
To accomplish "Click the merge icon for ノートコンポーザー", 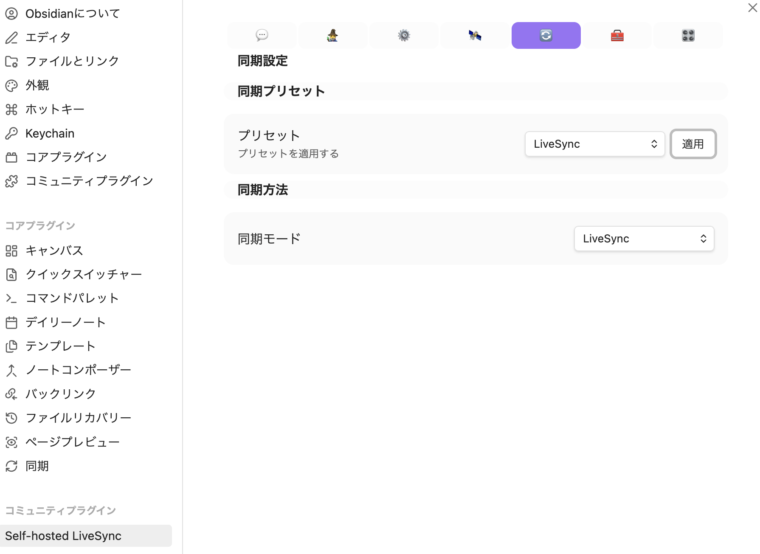I will pos(11,370).
